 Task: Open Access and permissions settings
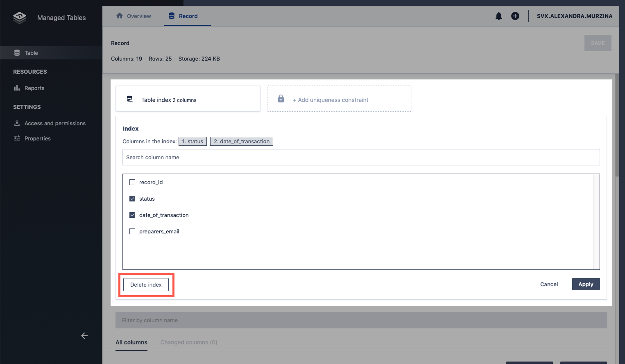click(55, 123)
